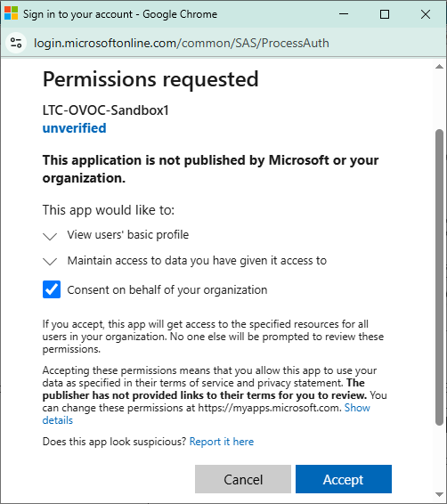Viewport: 447px width, 504px height.
Task: Click the scrollbar up arrow
Action: coord(439,67)
